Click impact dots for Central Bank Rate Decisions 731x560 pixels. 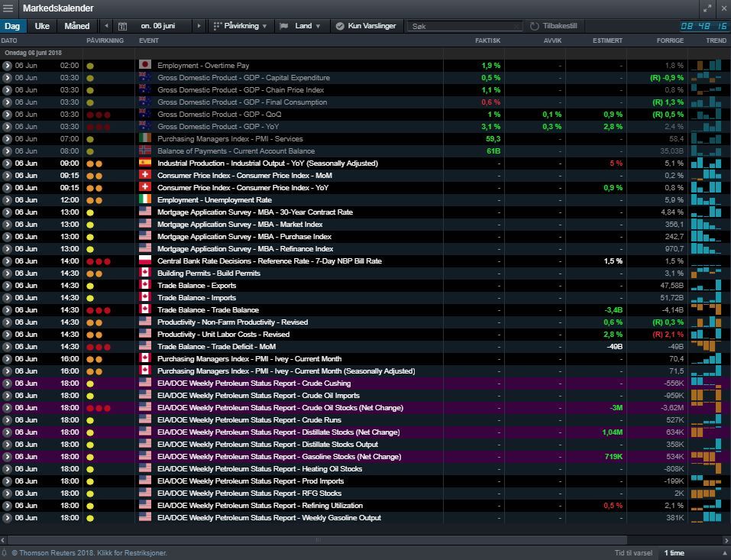coord(99,261)
